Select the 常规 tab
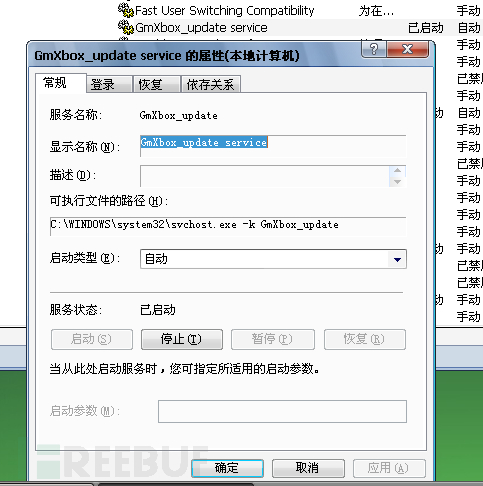Image resolution: width=483 pixels, height=486 pixels. point(61,83)
